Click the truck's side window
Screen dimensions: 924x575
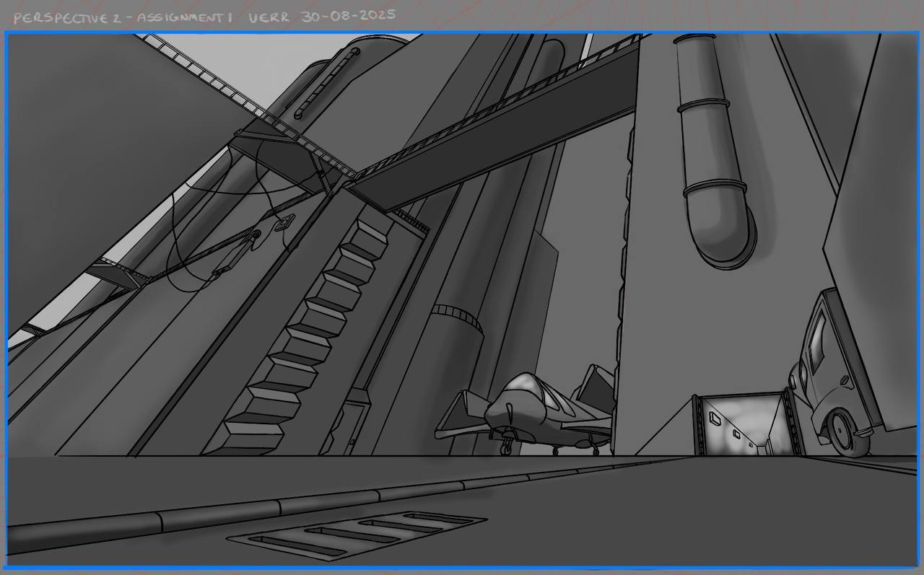[819, 341]
